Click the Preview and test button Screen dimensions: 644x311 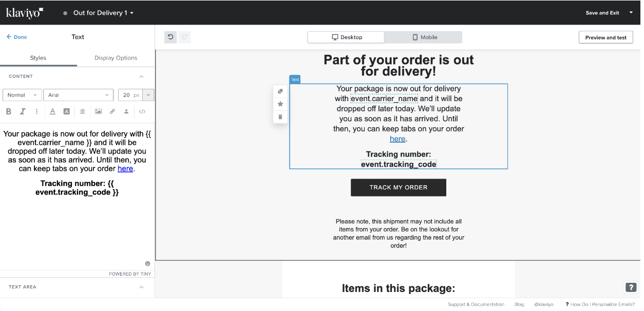(605, 37)
